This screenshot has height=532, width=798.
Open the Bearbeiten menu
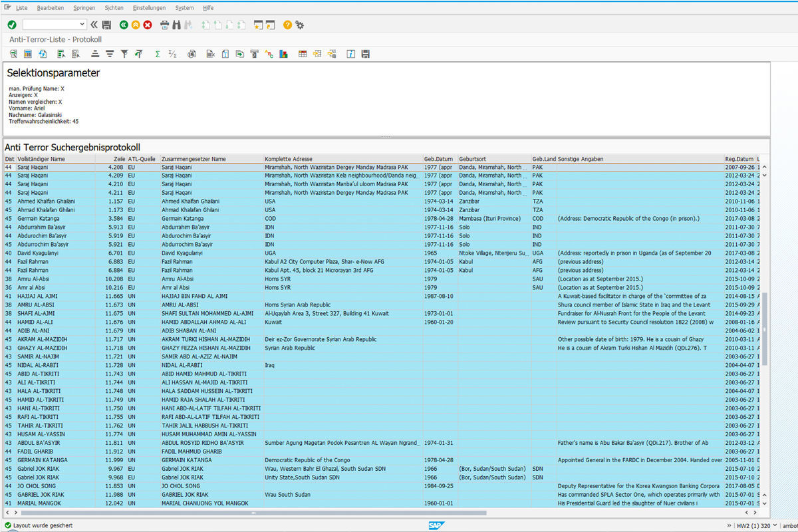(x=51, y=8)
